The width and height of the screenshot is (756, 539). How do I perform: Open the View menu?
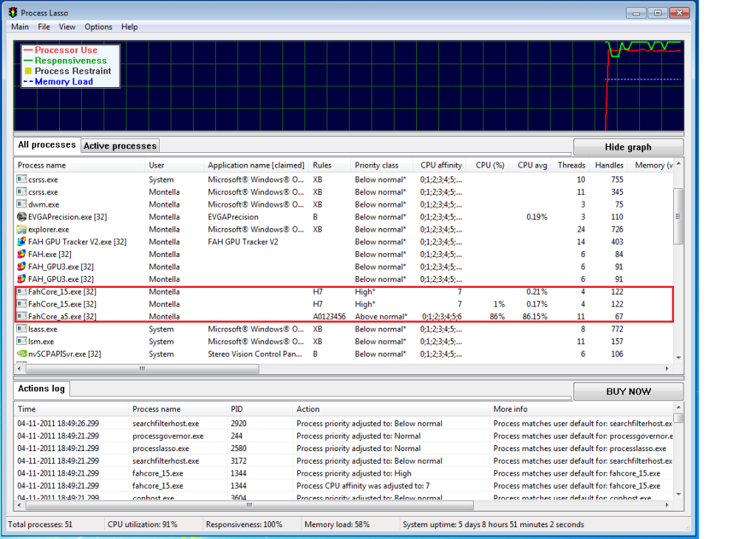click(x=67, y=27)
